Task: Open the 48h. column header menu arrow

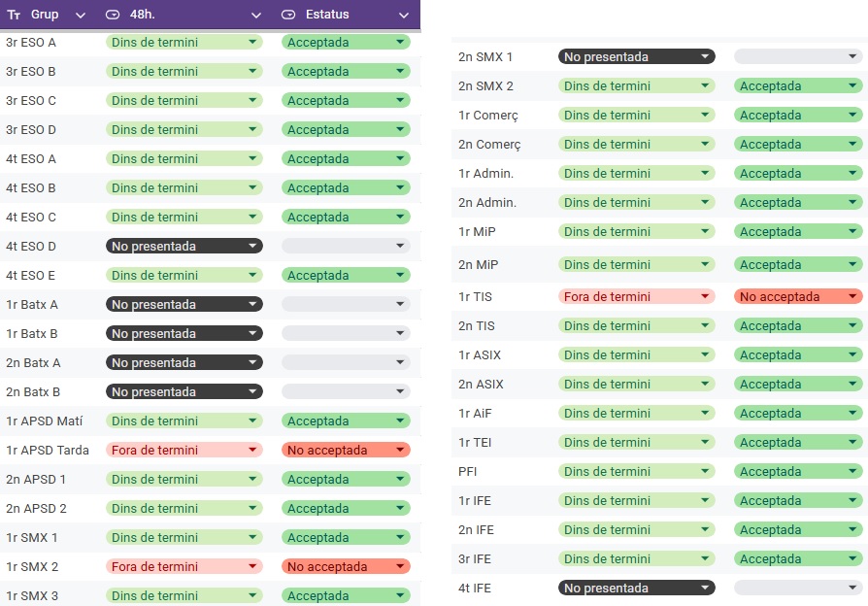Action: click(256, 16)
